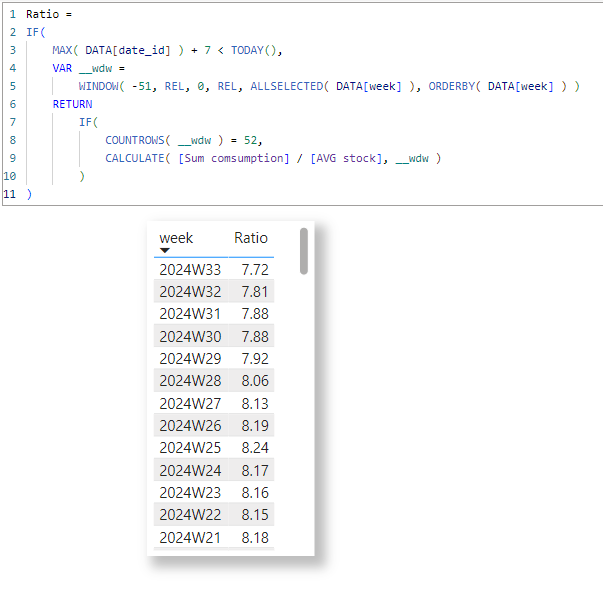Image resolution: width=603 pixels, height=592 pixels.
Task: Select the 2024W29 week cell
Action: coord(190,359)
